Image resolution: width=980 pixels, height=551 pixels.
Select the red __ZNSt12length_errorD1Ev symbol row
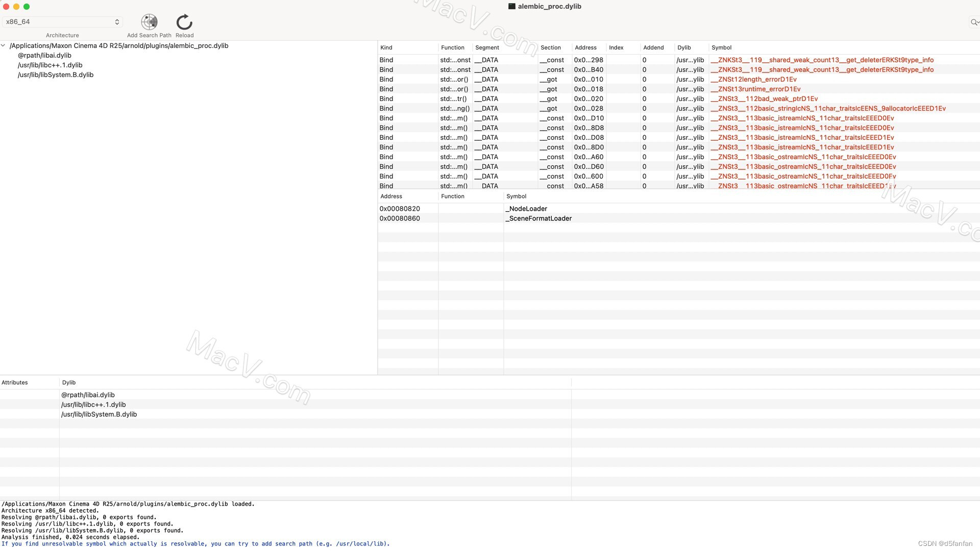coord(755,79)
